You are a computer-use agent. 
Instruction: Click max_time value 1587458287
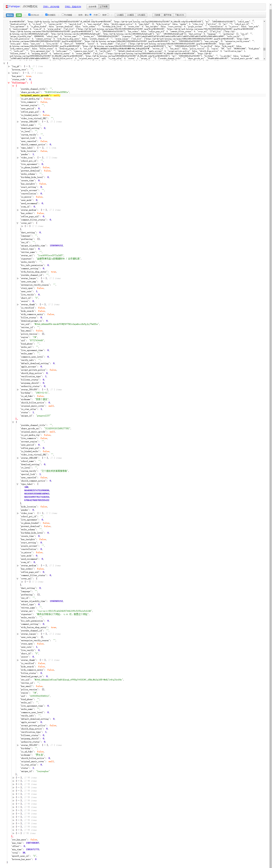pyautogui.click(x=33, y=843)
